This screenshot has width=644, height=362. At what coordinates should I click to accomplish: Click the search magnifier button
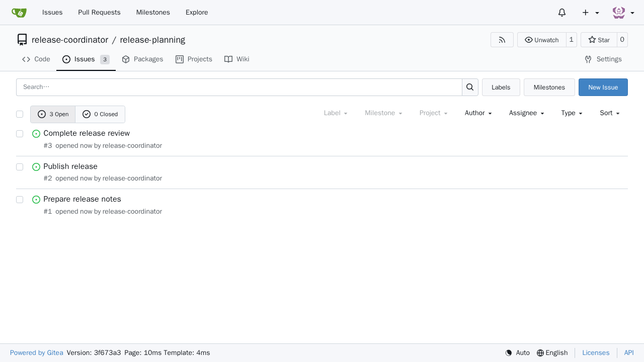[x=470, y=87]
